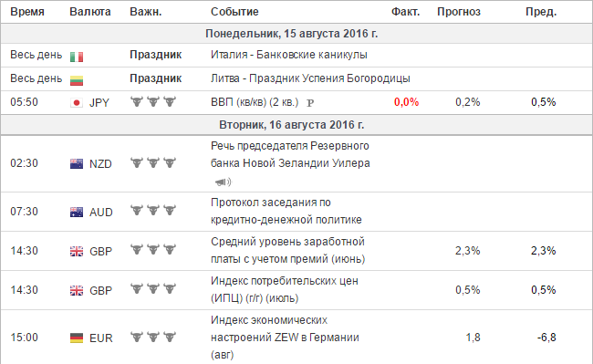The width and height of the screenshot is (593, 364).
Task: Open Индекс потребительских цен (ИПЦ) event
Action: coord(285,289)
